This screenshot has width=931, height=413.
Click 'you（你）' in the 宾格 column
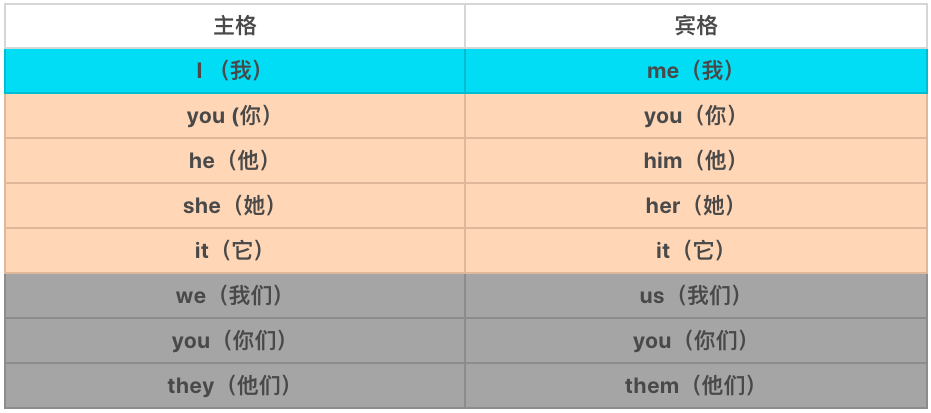click(x=696, y=116)
